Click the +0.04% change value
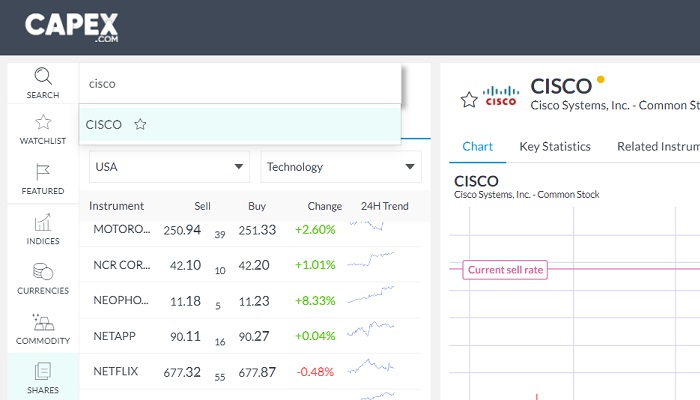This screenshot has width=700, height=400. tap(315, 336)
